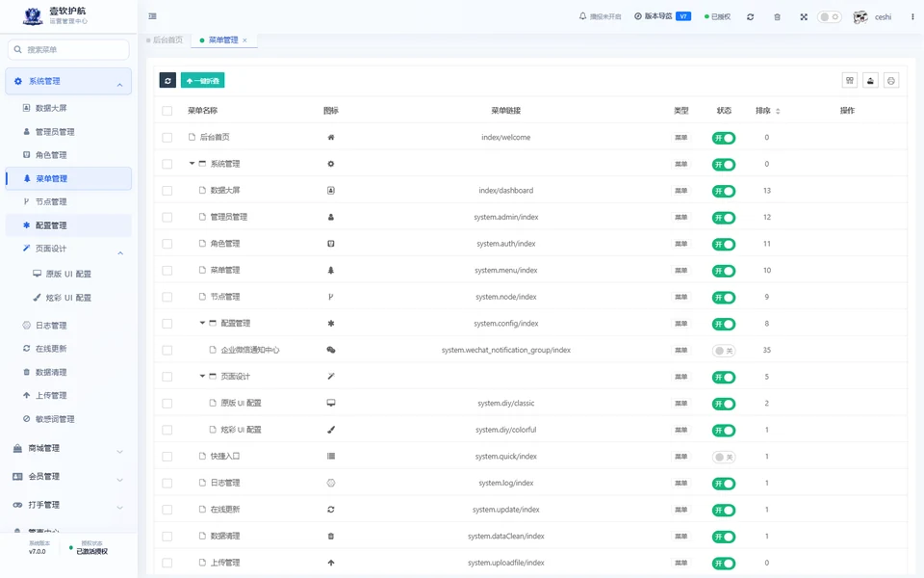Click the export icon above the table
This screenshot has height=578, width=924.
[870, 81]
